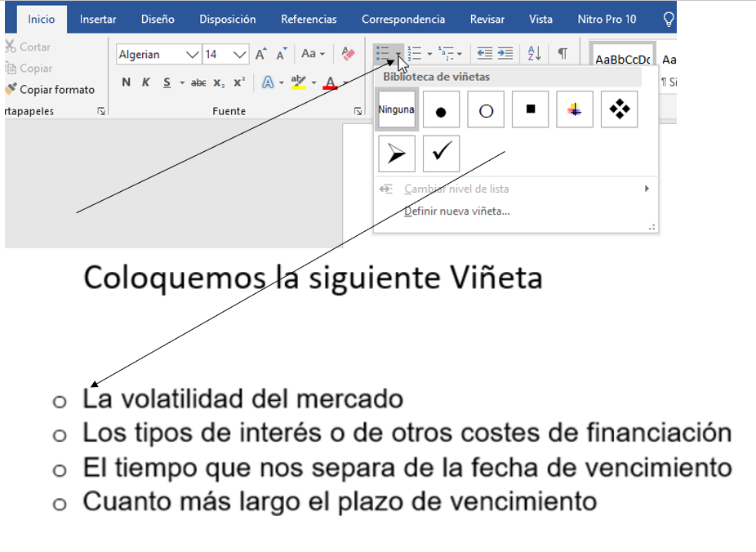Click Copiar formato paintbrush
The height and width of the screenshot is (552, 756).
[50, 89]
